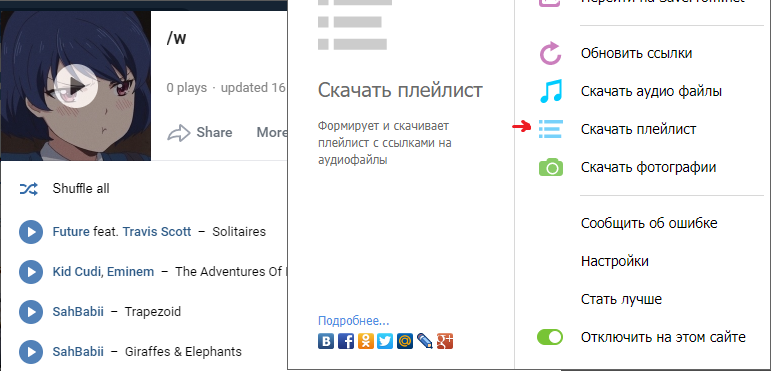771x371 pixels.
Task: Choose 'Скачать плейлист' in the menu
Action: coord(638,129)
